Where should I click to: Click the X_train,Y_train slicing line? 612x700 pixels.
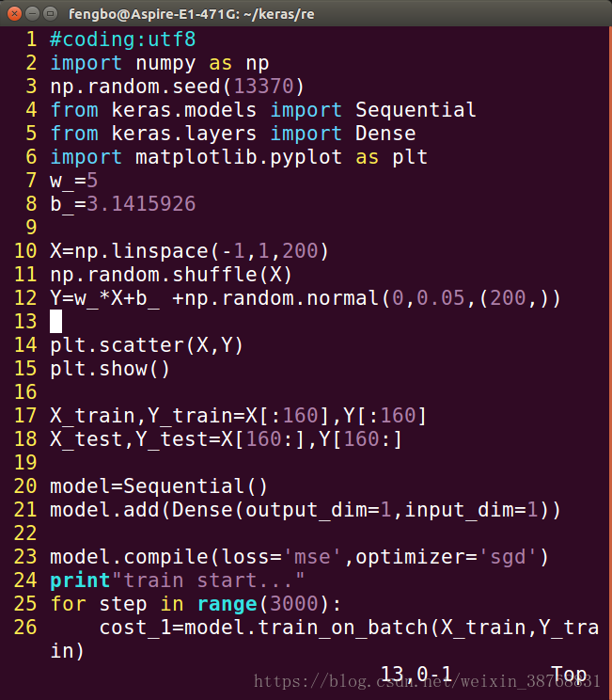(x=238, y=416)
